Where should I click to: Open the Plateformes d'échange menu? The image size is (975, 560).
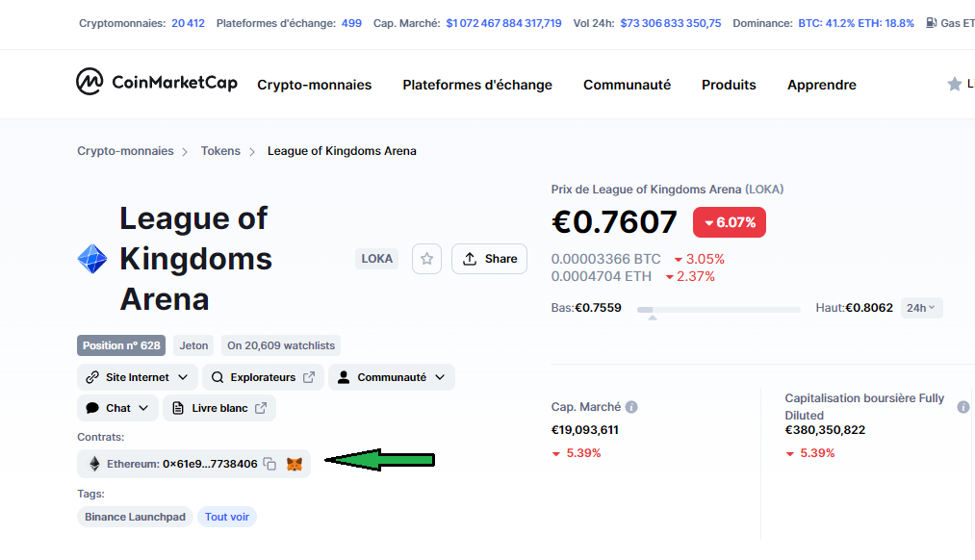tap(477, 85)
